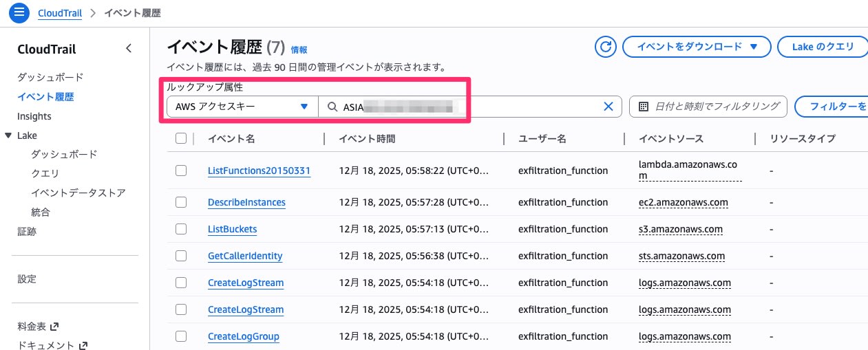Click the リソースタイプ column header
Image resolution: width=868 pixels, height=350 pixels.
click(x=803, y=138)
